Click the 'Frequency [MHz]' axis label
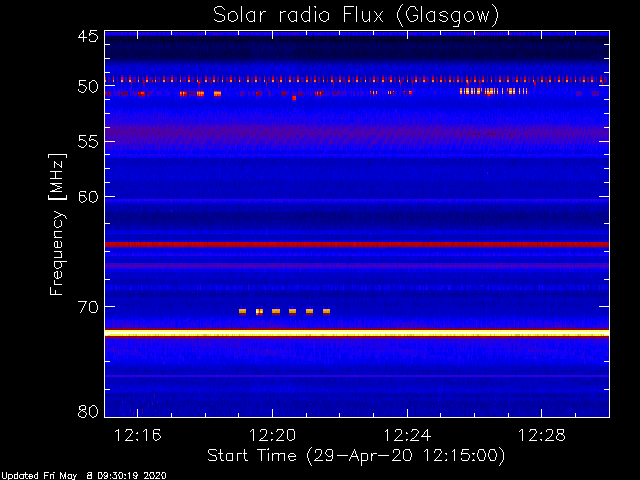Image resolution: width=640 pixels, height=480 pixels. click(x=57, y=224)
